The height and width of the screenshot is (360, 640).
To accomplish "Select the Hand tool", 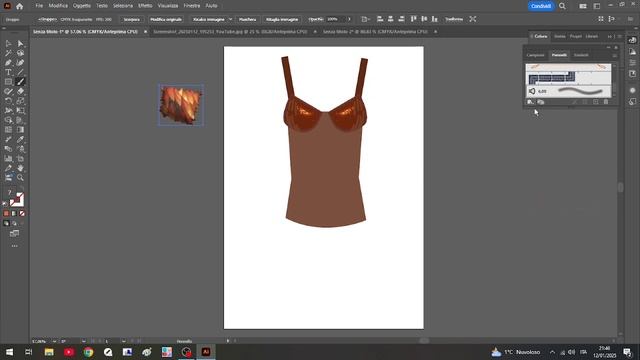I will tap(20, 168).
